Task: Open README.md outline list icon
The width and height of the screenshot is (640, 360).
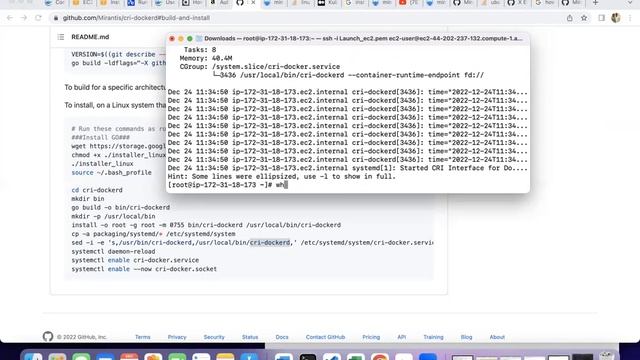Action: pyautogui.click(x=61, y=37)
